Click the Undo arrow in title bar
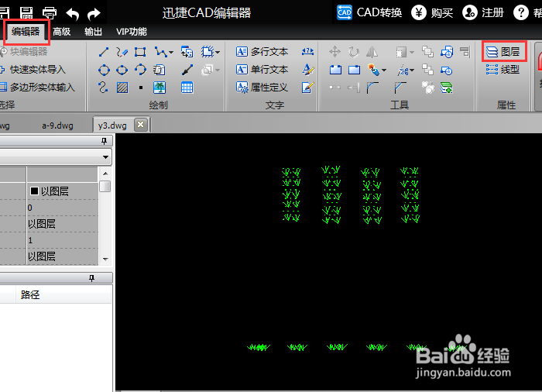The height and width of the screenshot is (392, 542). coord(73,14)
